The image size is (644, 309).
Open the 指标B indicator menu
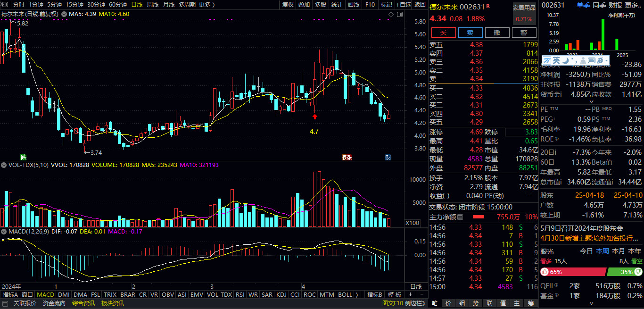376,295
